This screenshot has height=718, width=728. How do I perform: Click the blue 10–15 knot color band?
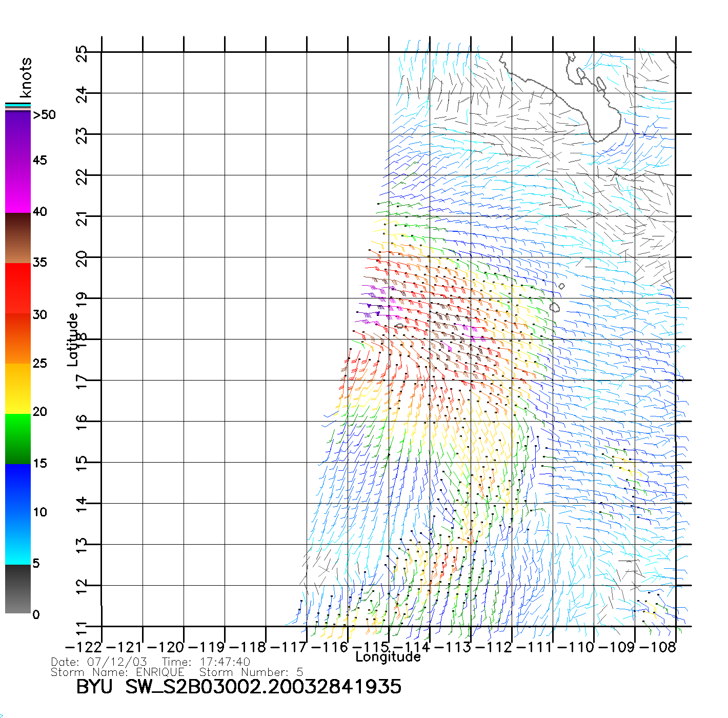coord(18,488)
